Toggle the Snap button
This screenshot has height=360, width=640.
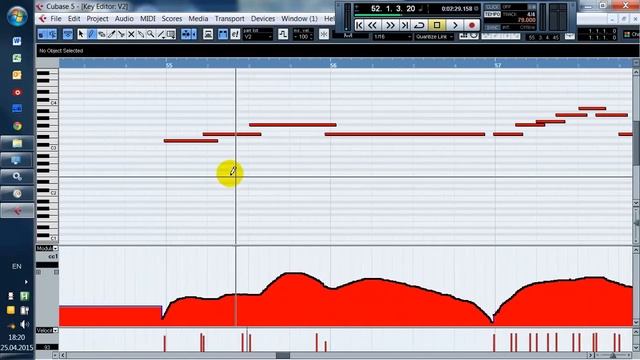click(324, 34)
